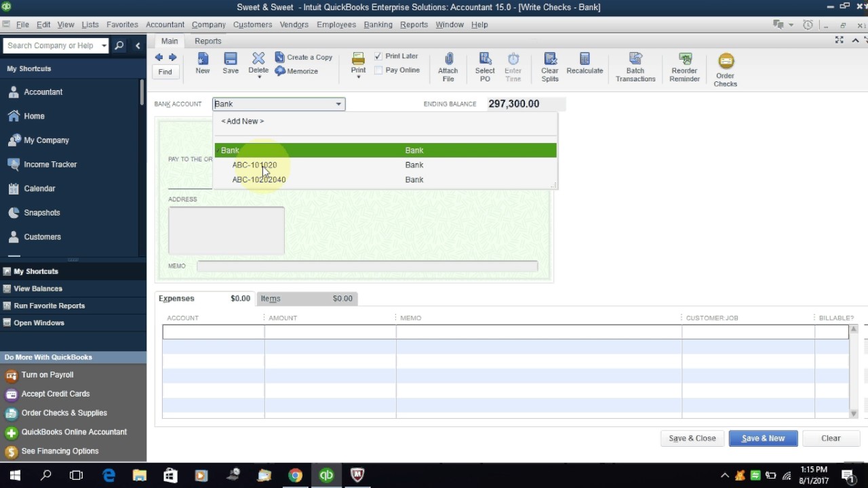Image resolution: width=868 pixels, height=488 pixels.
Task: Click the Search Company or Help field
Action: pyautogui.click(x=52, y=45)
